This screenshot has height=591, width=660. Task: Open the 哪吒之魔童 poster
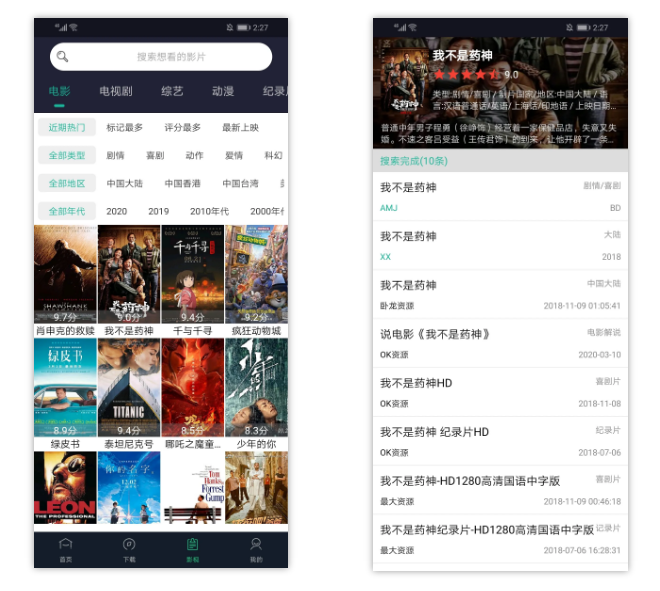(193, 387)
